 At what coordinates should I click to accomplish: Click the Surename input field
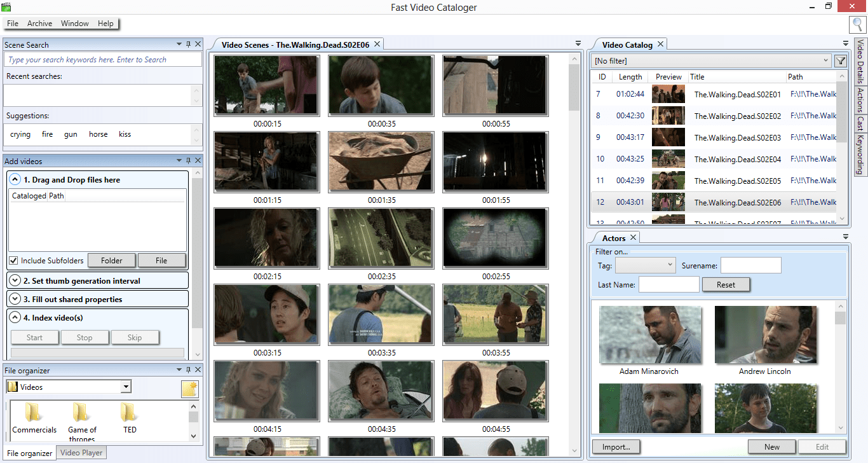point(750,265)
